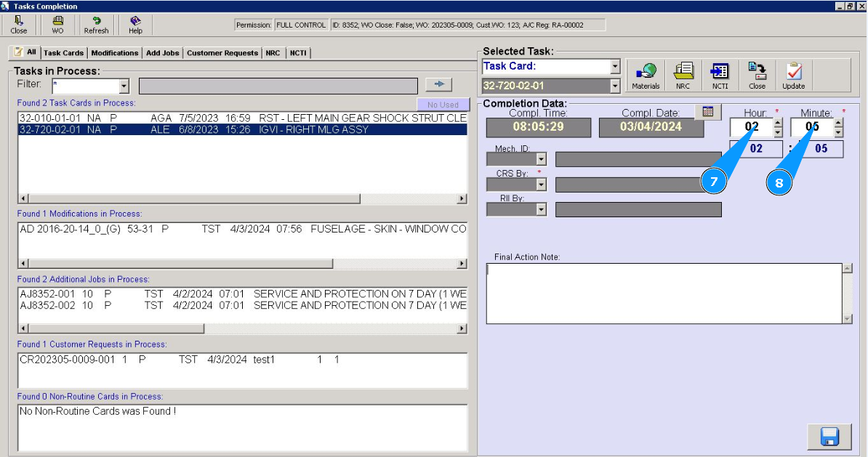This screenshot has width=868, height=457.
Task: Click the filter apply arrow button
Action: (x=439, y=84)
